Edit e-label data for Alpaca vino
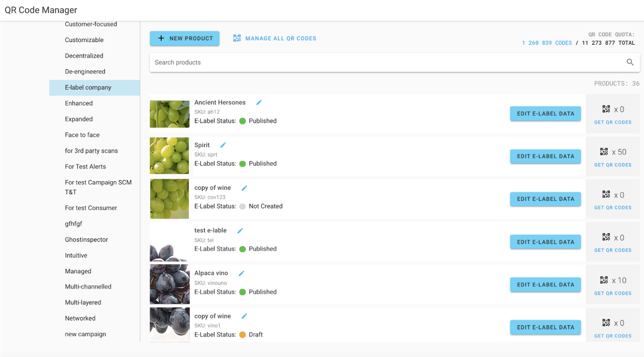The height and width of the screenshot is (357, 644). (545, 285)
